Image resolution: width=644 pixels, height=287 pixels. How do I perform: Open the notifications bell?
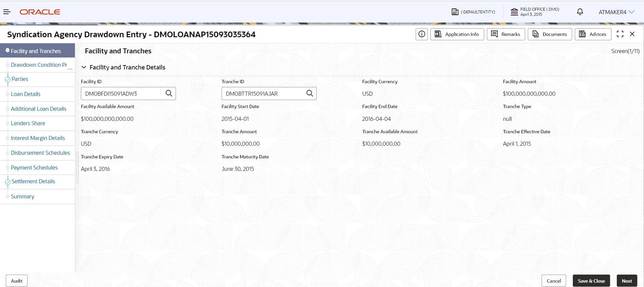click(x=580, y=12)
